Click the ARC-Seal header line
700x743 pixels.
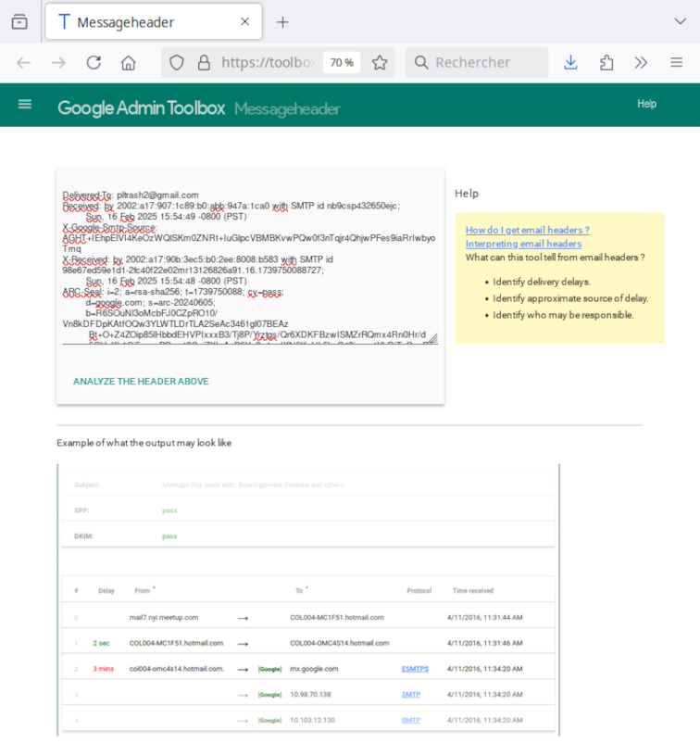[x=173, y=292]
